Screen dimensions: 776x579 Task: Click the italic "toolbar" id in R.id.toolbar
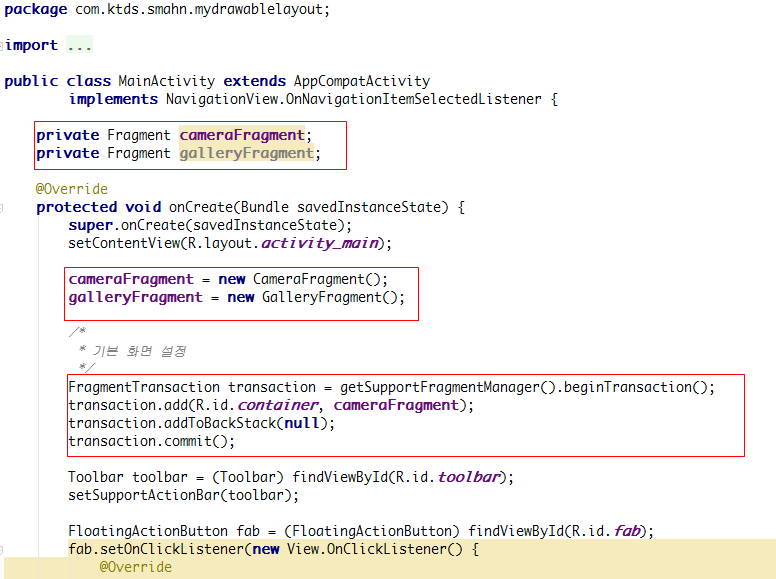point(469,477)
